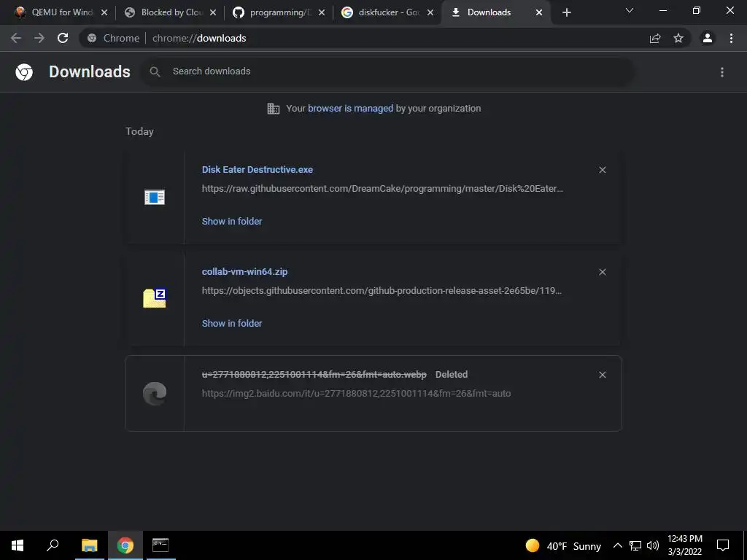747x560 pixels.
Task: Open the notification center icon
Action: [723, 545]
